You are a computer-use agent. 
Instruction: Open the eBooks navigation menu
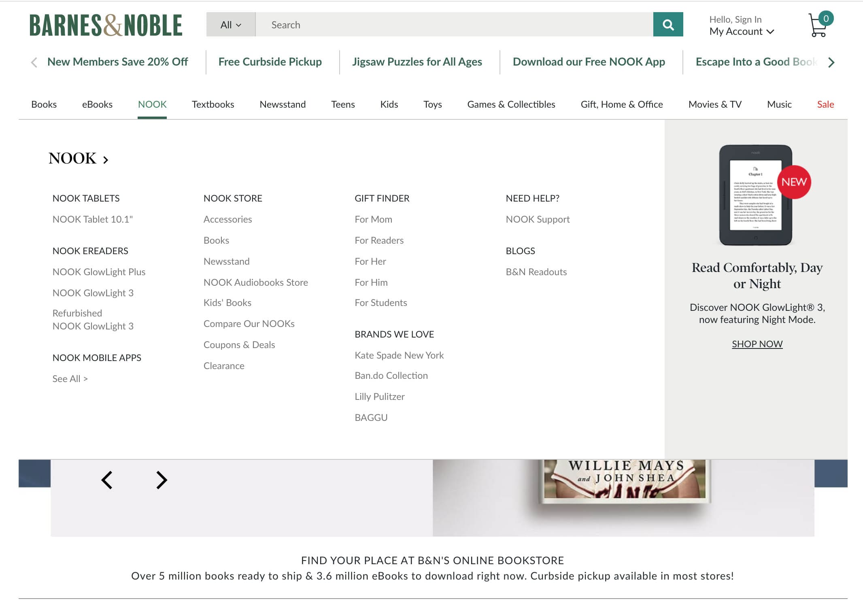tap(97, 104)
